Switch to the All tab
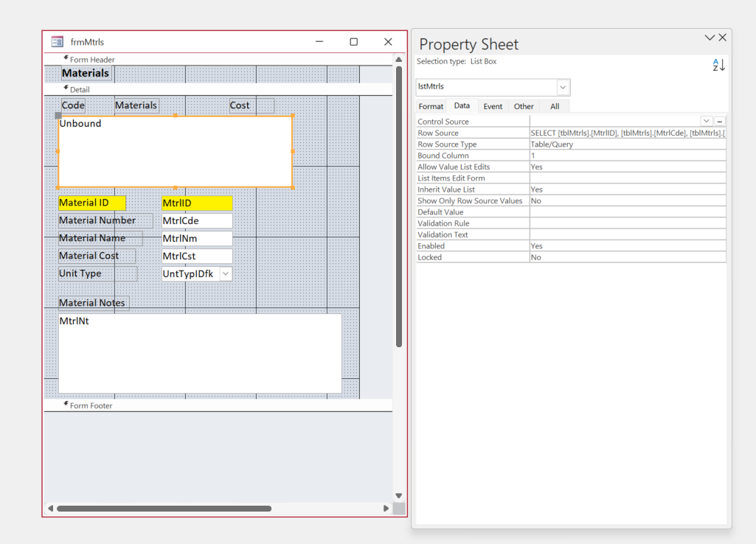Screen dimensions: 756x544 pyautogui.click(x=555, y=106)
